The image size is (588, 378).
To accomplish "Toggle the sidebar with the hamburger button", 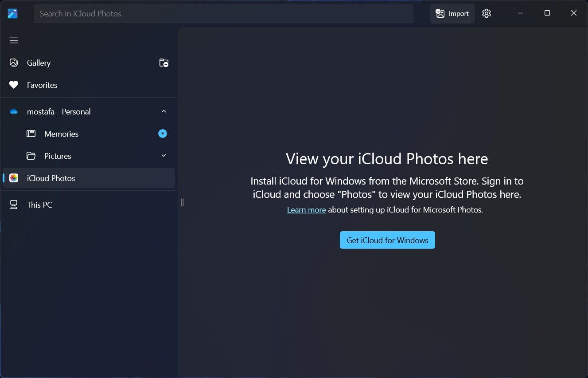I will click(13, 40).
